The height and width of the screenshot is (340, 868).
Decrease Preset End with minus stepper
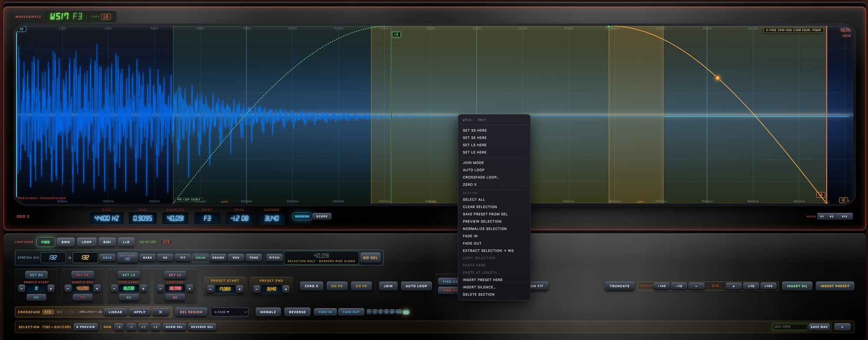click(x=256, y=289)
